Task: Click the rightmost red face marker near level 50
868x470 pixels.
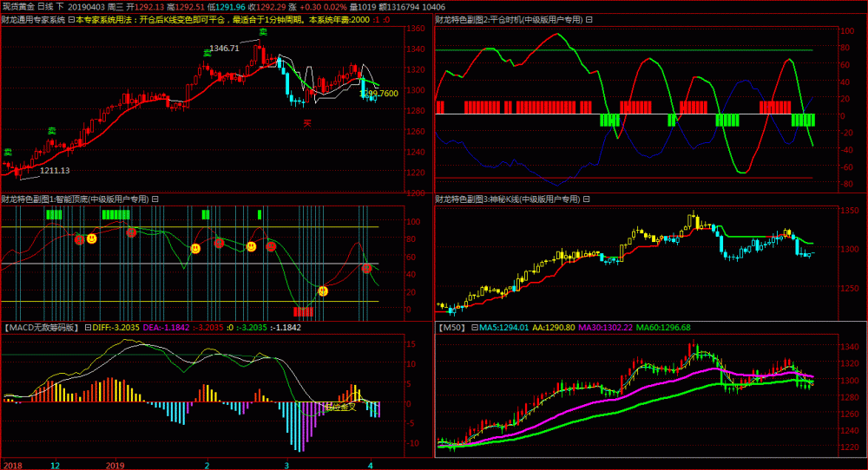Action: coord(366,268)
